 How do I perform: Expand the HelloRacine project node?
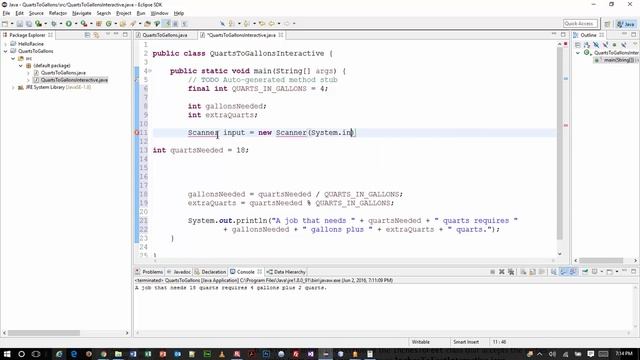pyautogui.click(x=5, y=44)
